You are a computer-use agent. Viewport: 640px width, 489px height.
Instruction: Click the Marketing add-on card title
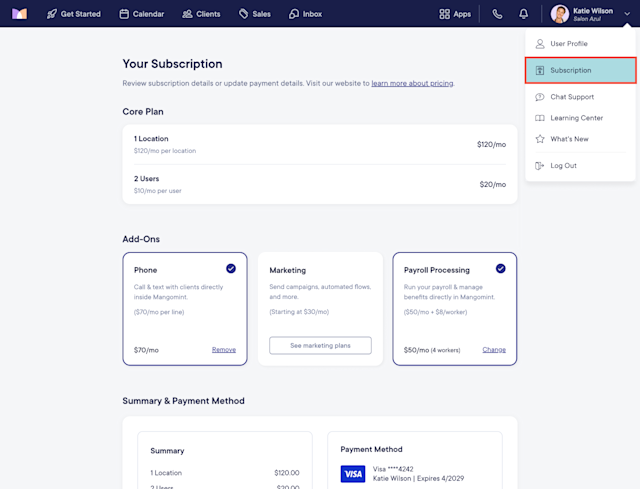pos(288,270)
